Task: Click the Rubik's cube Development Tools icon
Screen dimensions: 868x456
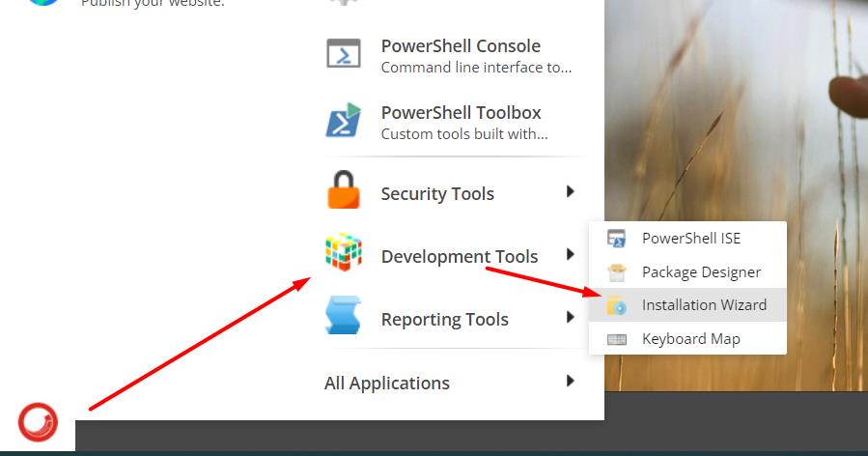Action: 343,252
